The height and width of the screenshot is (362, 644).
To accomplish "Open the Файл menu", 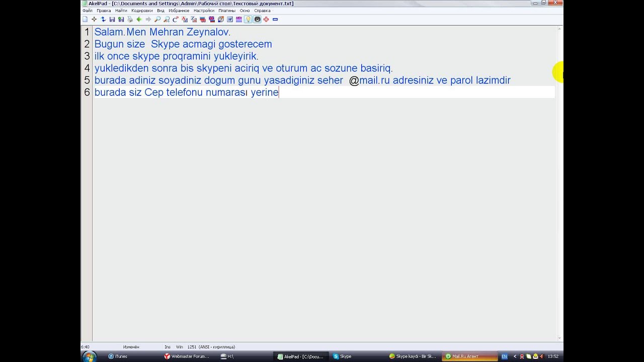I will (88, 11).
